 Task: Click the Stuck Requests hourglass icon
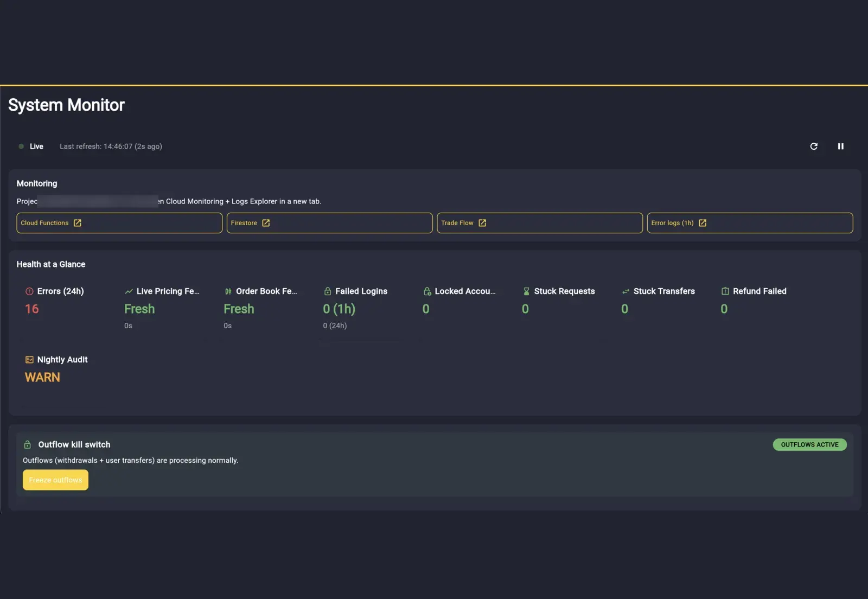point(526,291)
